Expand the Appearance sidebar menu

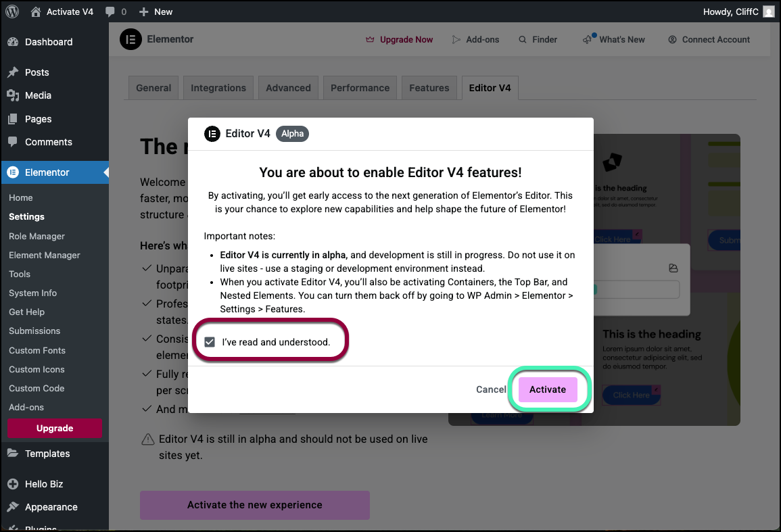(x=51, y=507)
